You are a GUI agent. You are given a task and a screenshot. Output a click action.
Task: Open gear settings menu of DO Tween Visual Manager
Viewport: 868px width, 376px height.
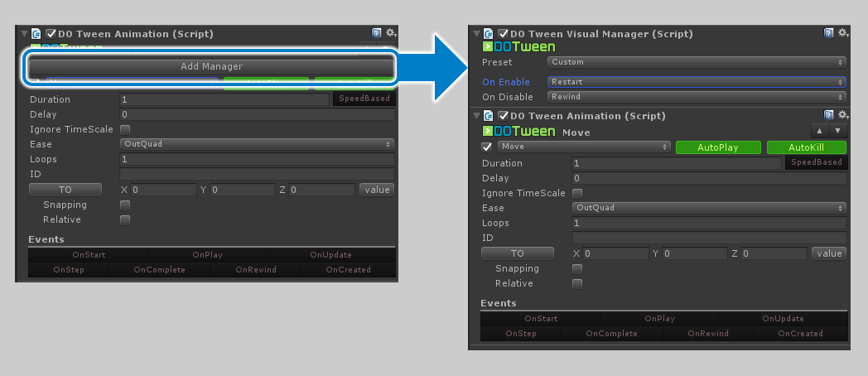pyautogui.click(x=842, y=33)
